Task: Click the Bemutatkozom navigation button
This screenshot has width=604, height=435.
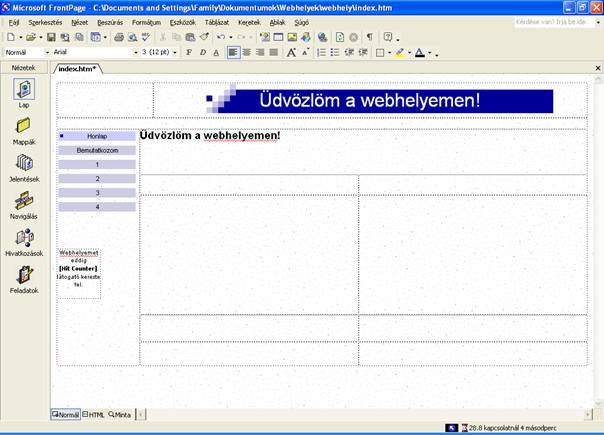Action: tap(97, 150)
